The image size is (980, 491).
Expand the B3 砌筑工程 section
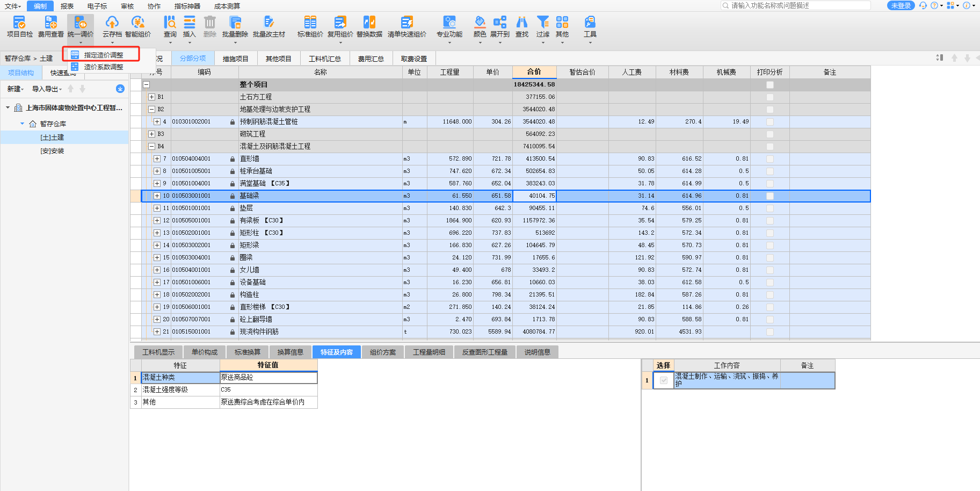[151, 134]
